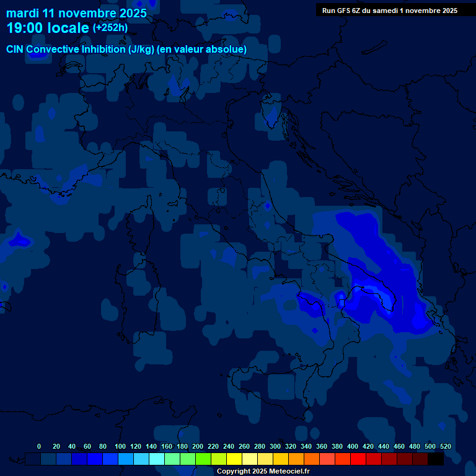
Task: Click the legend value label 300
Action: coord(275,446)
